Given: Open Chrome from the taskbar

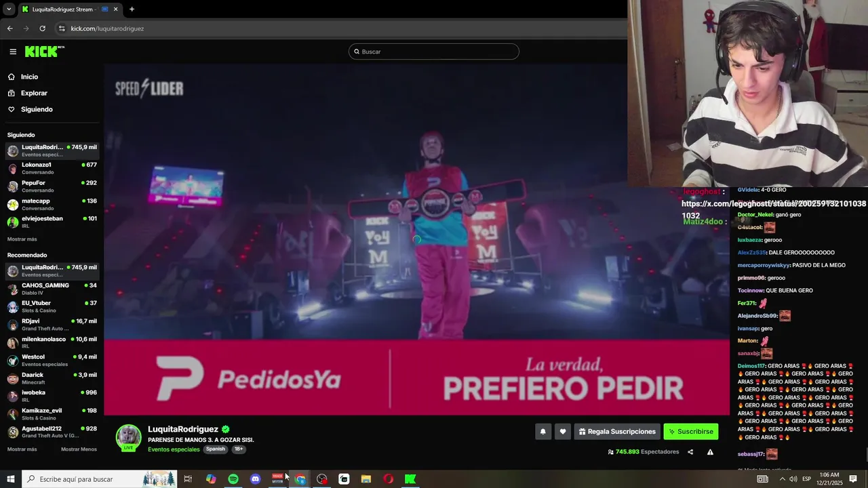Looking at the screenshot, I should tap(300, 479).
